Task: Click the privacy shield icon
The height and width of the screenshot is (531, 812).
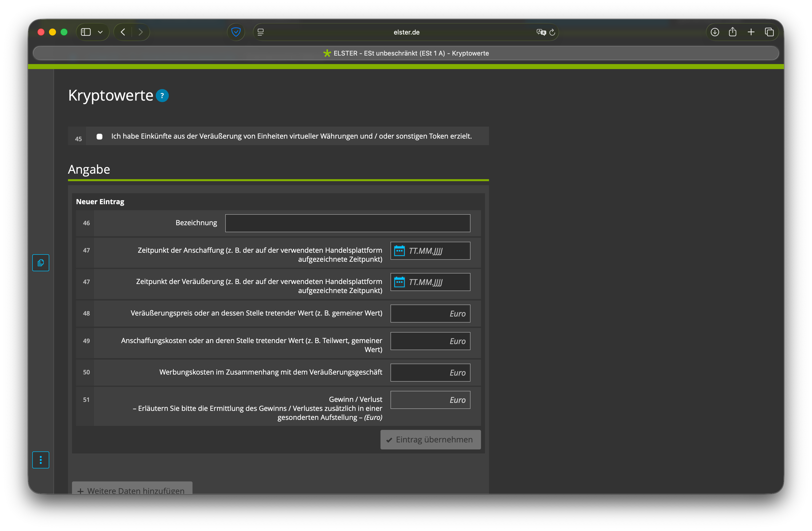Action: click(236, 32)
